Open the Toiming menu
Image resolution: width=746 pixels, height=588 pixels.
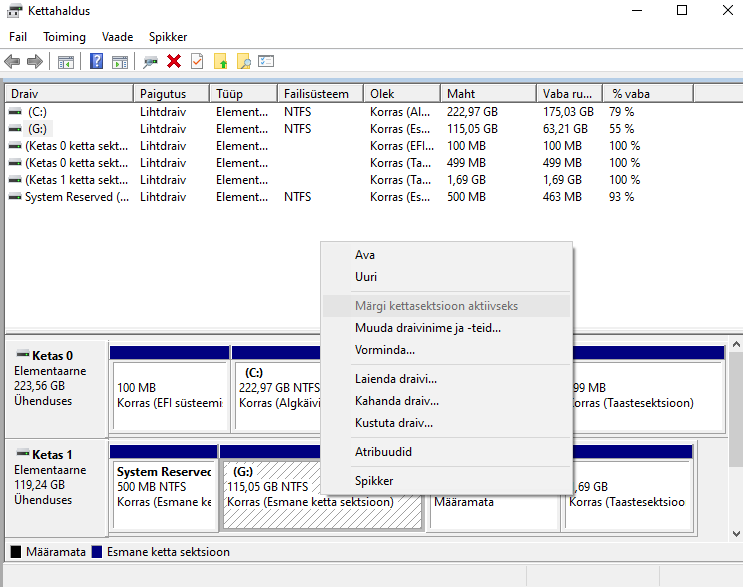point(64,37)
